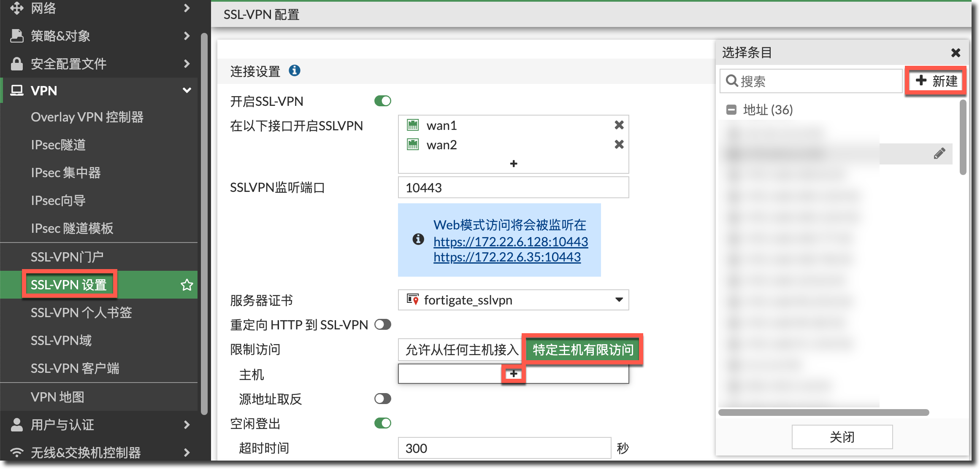Enable 重定向 HTTP 到 SSL-VPN
This screenshot has width=980, height=469.
[382, 324]
